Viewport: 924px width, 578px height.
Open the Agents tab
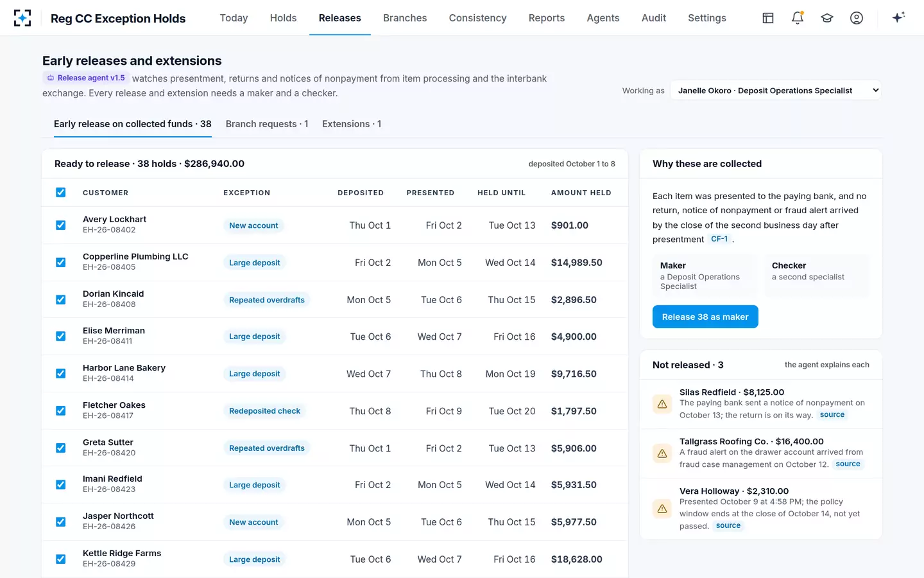[603, 18]
